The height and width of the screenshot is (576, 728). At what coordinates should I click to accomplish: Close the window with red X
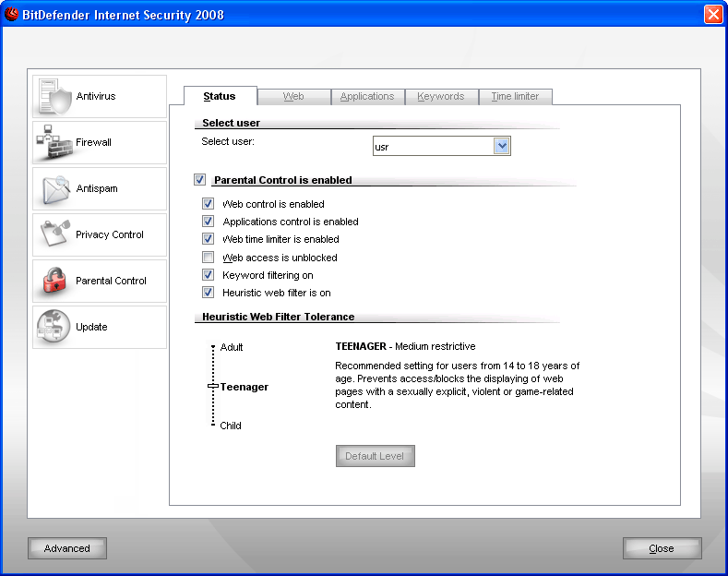point(712,15)
